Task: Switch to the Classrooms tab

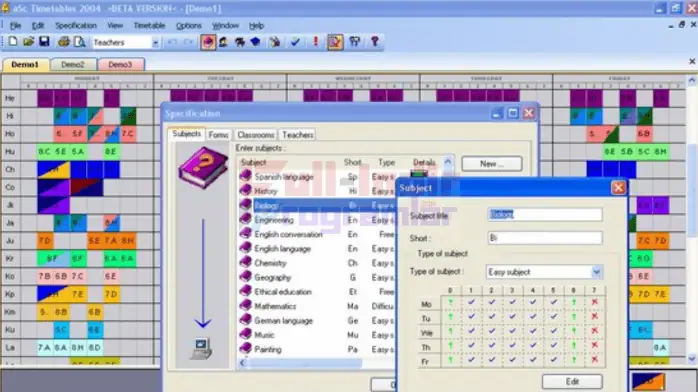Action: [x=256, y=134]
